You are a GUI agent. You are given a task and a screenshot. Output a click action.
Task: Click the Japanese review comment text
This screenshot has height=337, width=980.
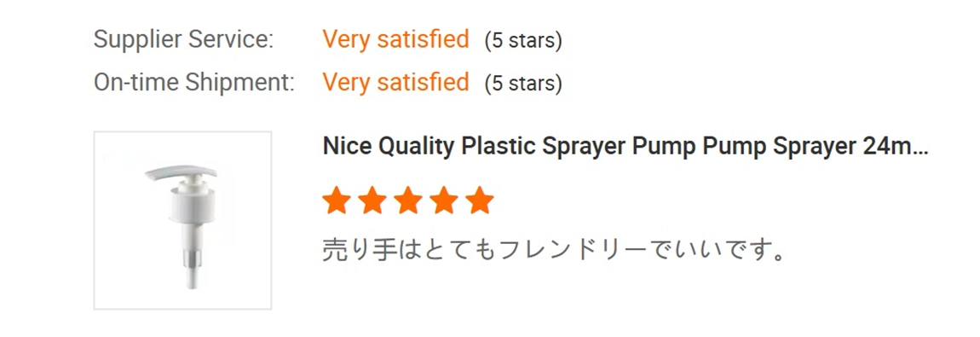pos(554,250)
